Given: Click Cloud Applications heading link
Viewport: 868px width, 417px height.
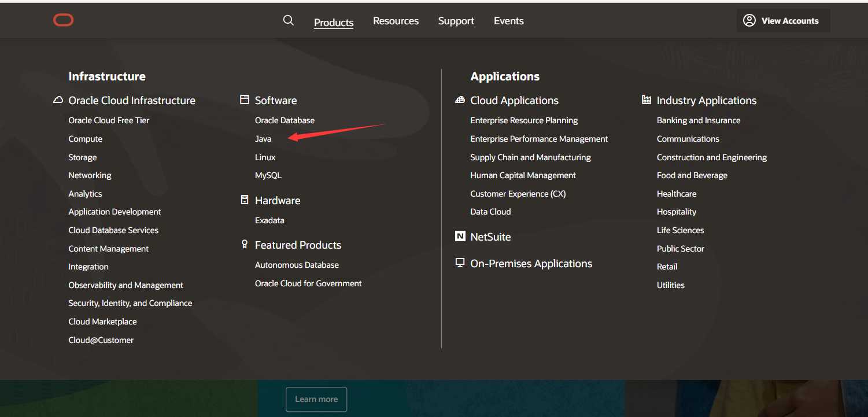Looking at the screenshot, I should point(514,100).
